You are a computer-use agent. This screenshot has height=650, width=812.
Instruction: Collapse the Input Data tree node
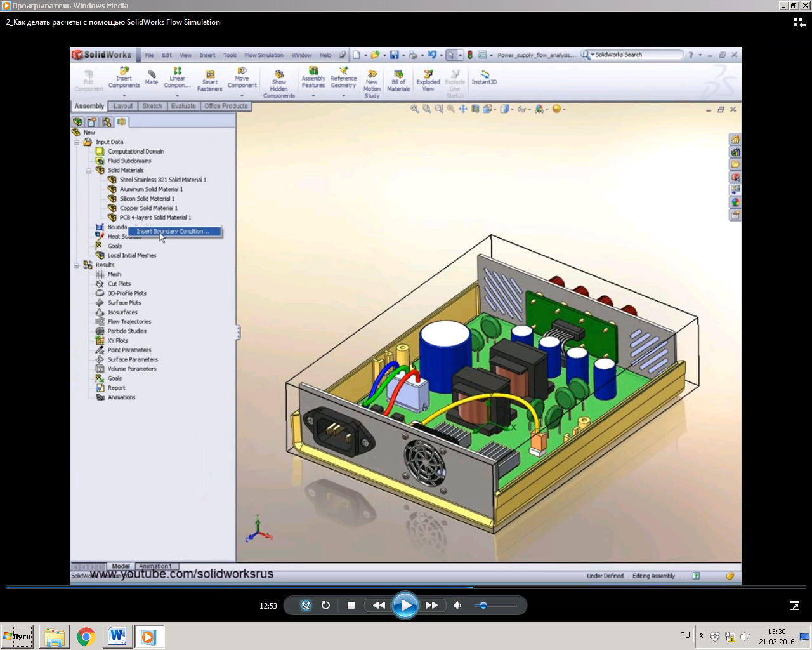[x=77, y=142]
